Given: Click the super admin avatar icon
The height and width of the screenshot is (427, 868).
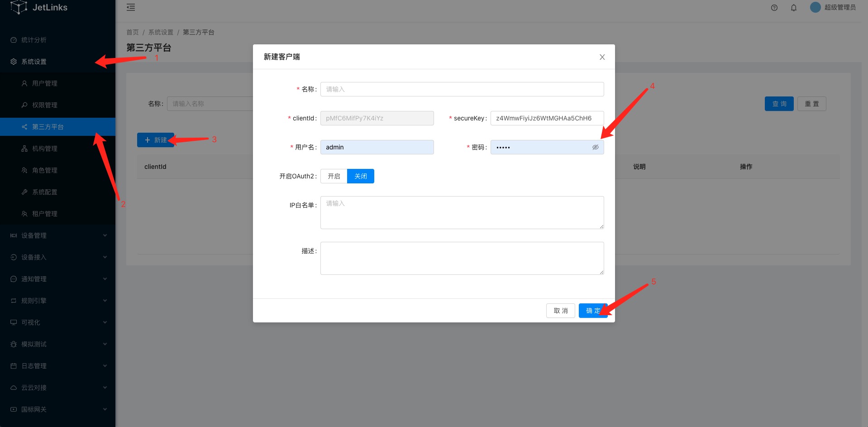Looking at the screenshot, I should (x=815, y=7).
